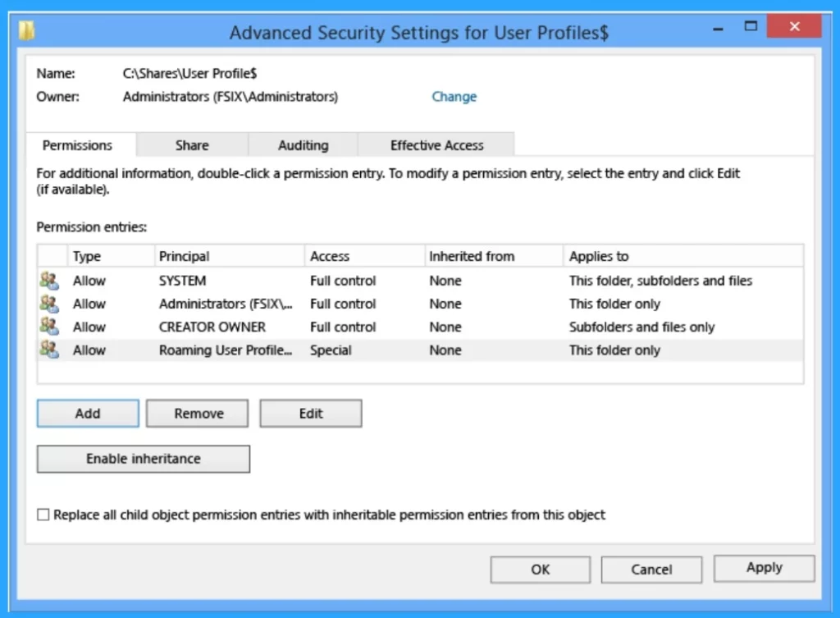Click the Change owner link
Image resolution: width=840 pixels, height=618 pixels.
coord(454,97)
